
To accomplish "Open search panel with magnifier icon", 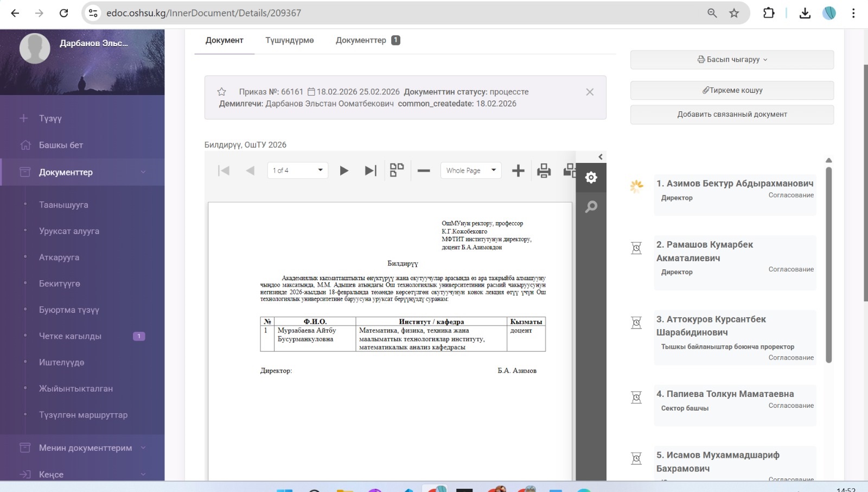I will [591, 207].
